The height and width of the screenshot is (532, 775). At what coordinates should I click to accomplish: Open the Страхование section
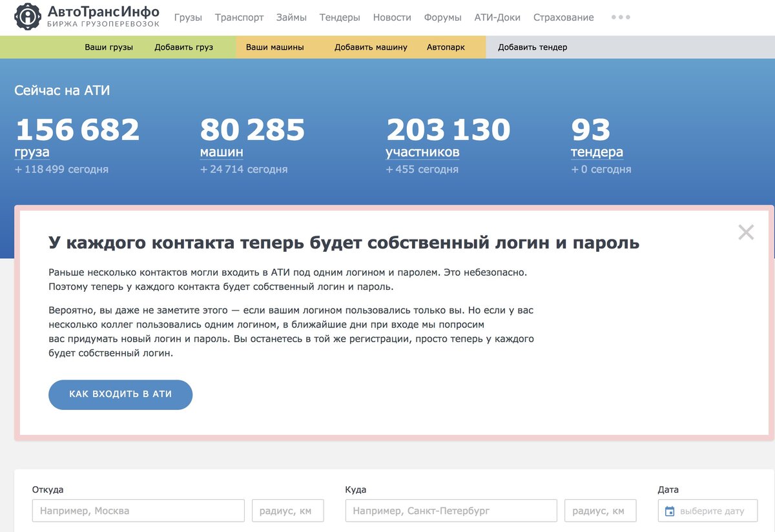(x=563, y=17)
